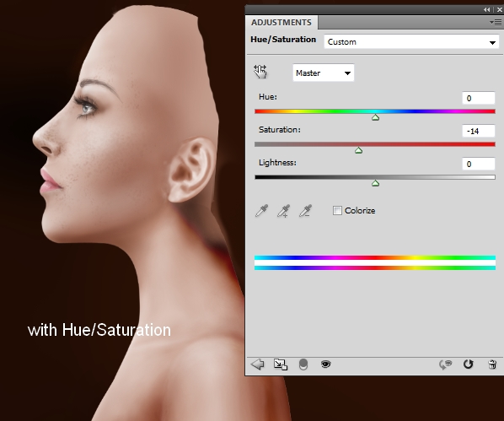Click the expanded view switch icon
The height and width of the screenshot is (421, 504).
[x=281, y=364]
